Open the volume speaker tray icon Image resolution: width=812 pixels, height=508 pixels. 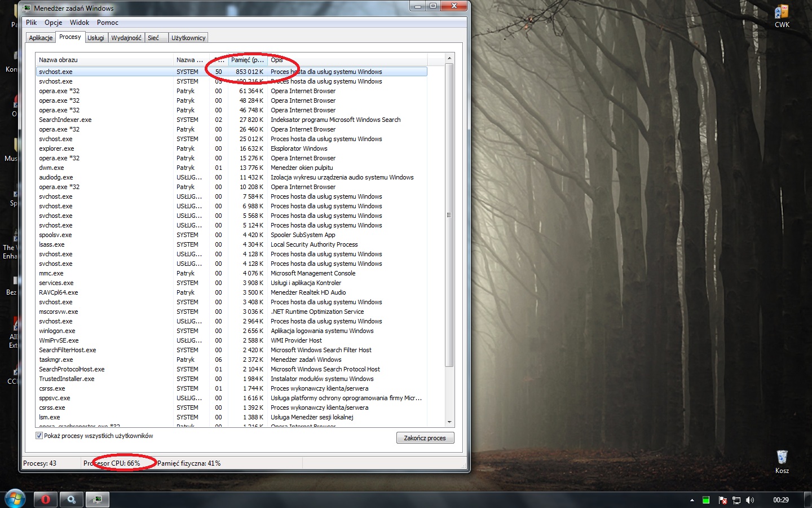(x=750, y=500)
